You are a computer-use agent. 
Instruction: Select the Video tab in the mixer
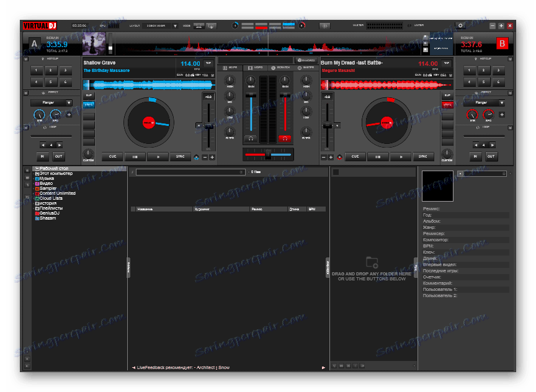(254, 67)
